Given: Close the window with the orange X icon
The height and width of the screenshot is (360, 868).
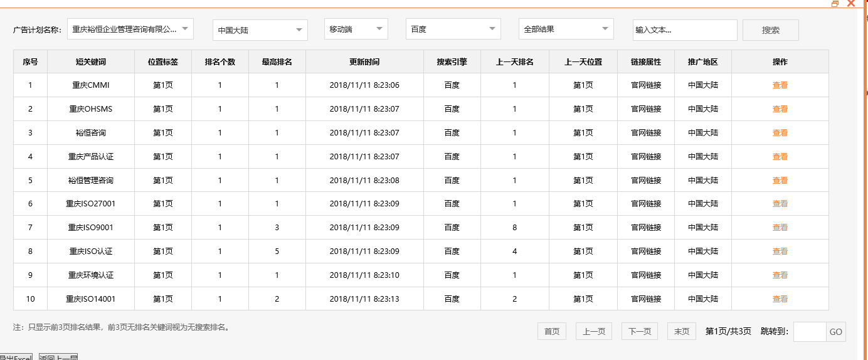Looking at the screenshot, I should pyautogui.click(x=851, y=3).
